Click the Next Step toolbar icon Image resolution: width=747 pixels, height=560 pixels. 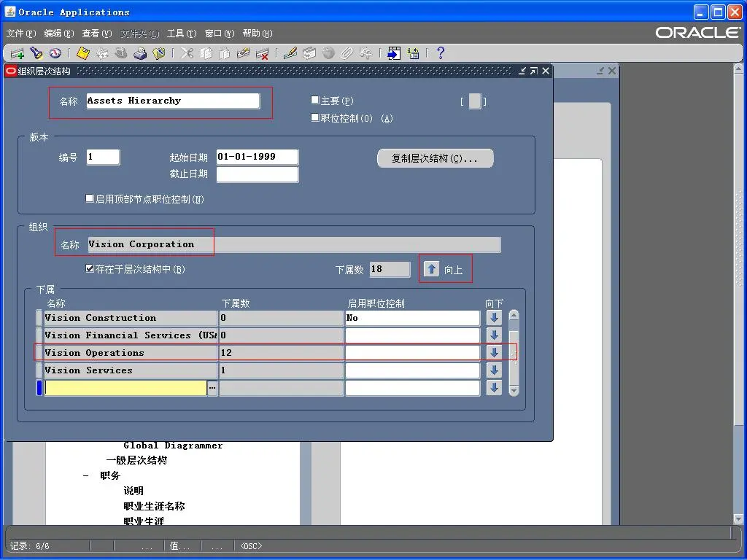(x=102, y=53)
